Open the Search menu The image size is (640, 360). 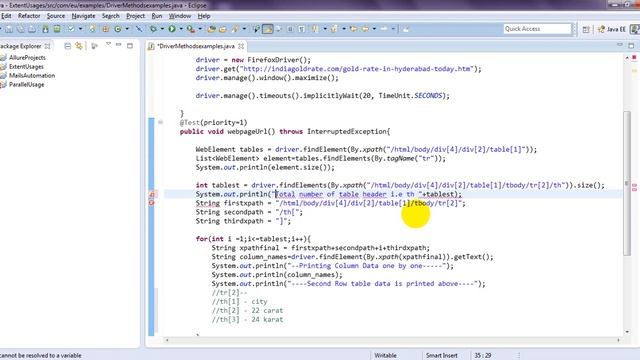(111, 16)
